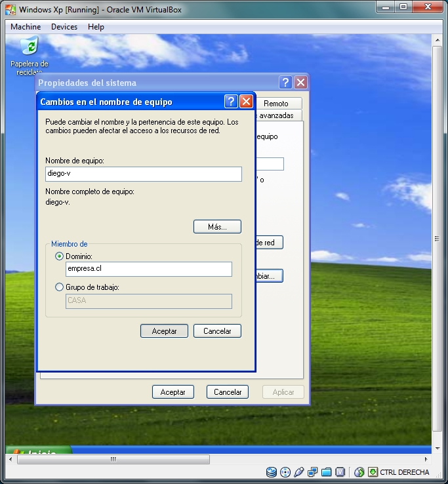Click the Nombre completo de equipo label

click(90, 192)
